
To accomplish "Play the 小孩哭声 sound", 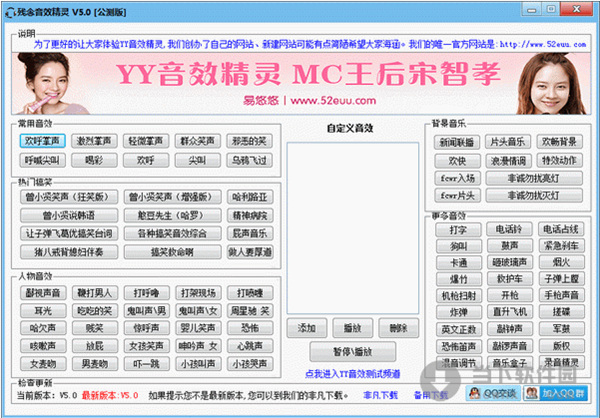I will 250,363.
